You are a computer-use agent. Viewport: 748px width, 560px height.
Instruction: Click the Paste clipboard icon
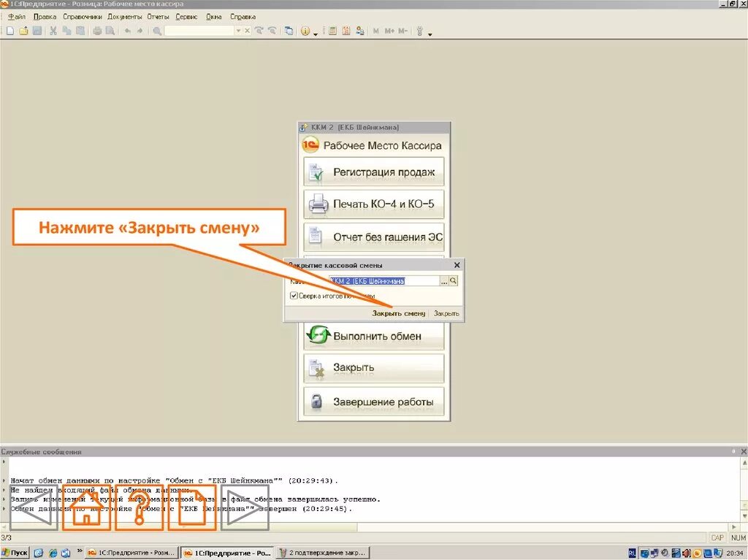[x=80, y=31]
